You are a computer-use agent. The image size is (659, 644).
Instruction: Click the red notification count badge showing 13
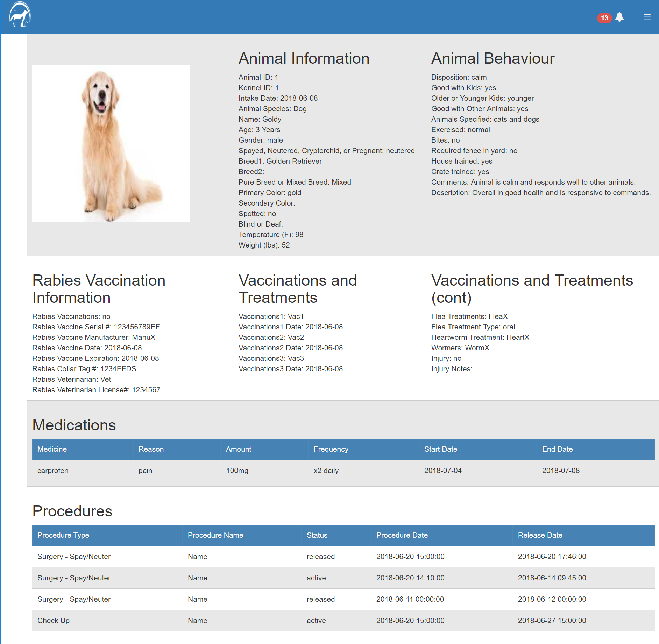604,17
